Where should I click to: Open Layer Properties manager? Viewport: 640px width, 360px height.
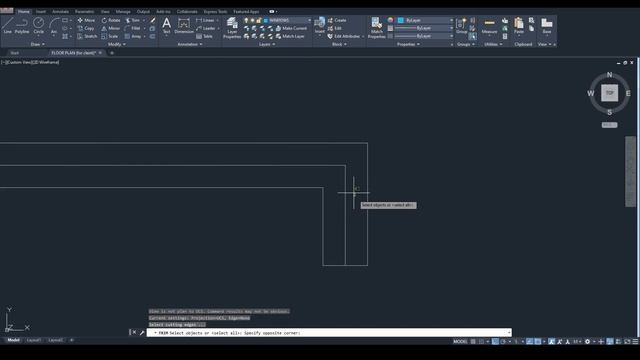[x=232, y=28]
